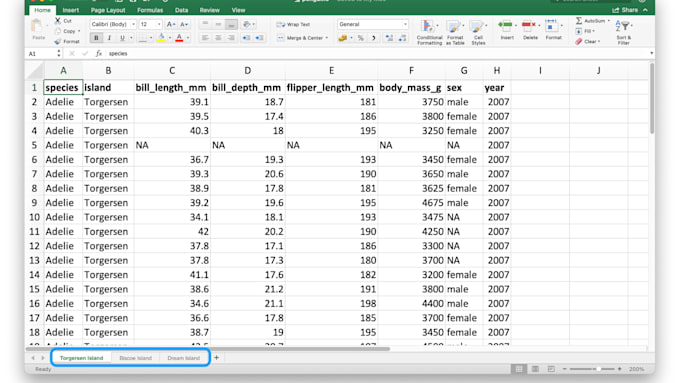The height and width of the screenshot is (383, 680).
Task: Toggle middle vertical alignment
Action: click(x=218, y=24)
